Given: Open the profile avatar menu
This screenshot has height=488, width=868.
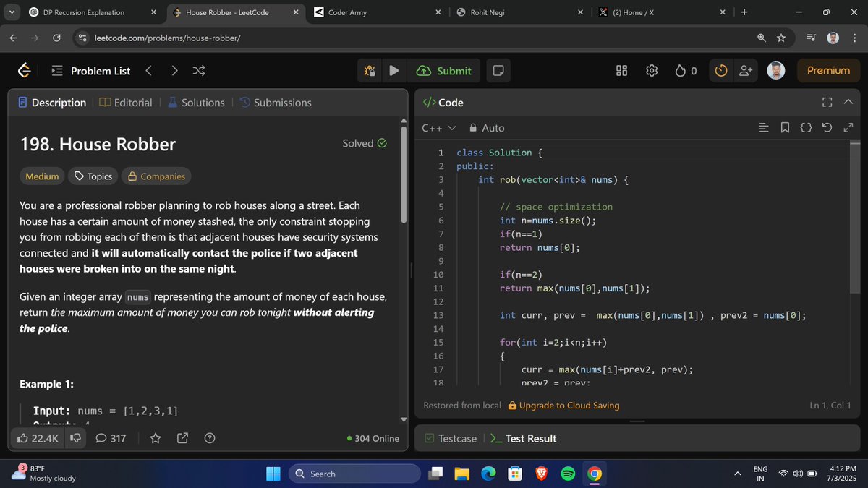Looking at the screenshot, I should click(776, 71).
